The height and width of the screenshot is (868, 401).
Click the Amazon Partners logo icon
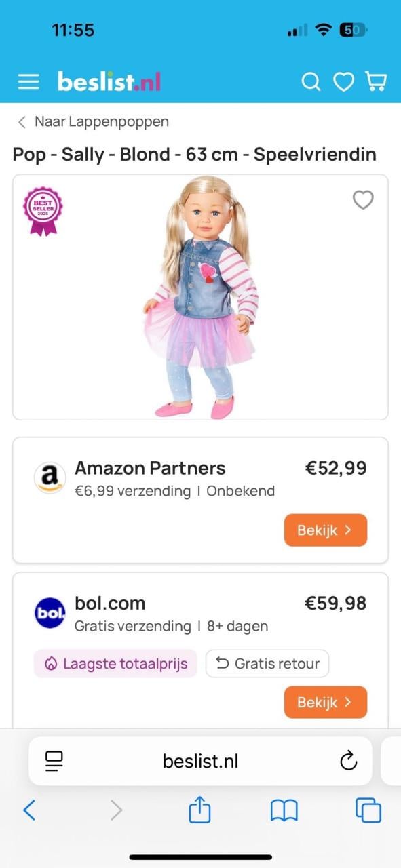(x=50, y=477)
